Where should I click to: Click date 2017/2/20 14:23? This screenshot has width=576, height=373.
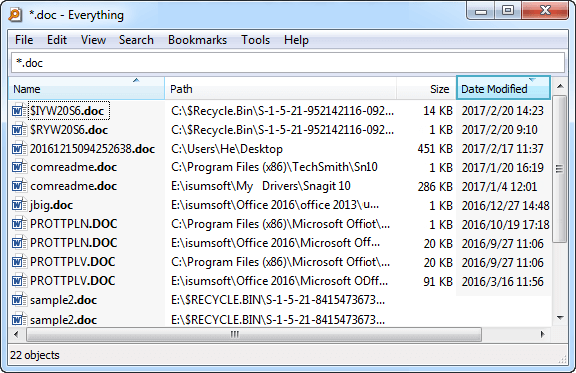pyautogui.click(x=503, y=111)
